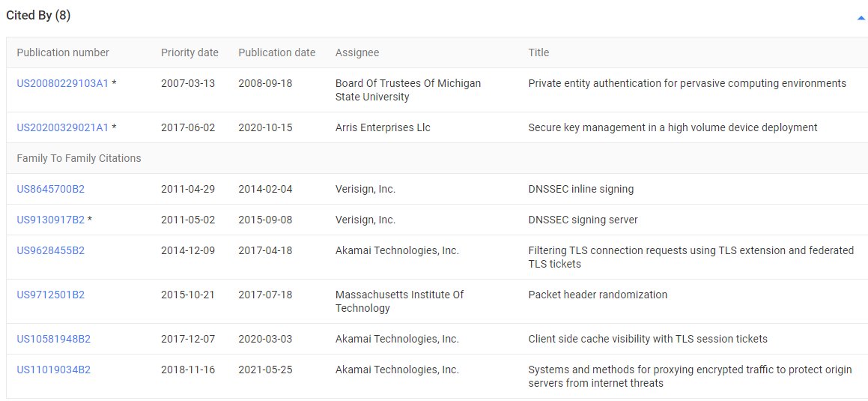Click the DNSSEC inline signing title
This screenshot has height=401, width=868.
(580, 189)
